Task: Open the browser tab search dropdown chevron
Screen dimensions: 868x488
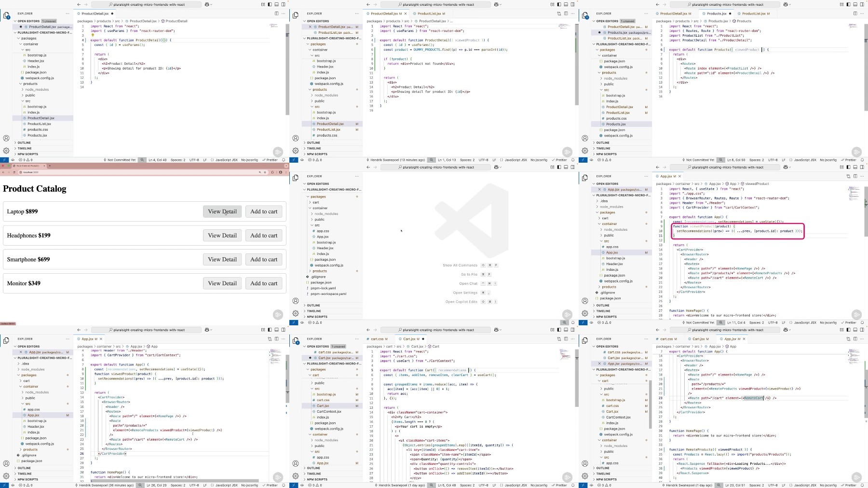Action: tap(286, 166)
